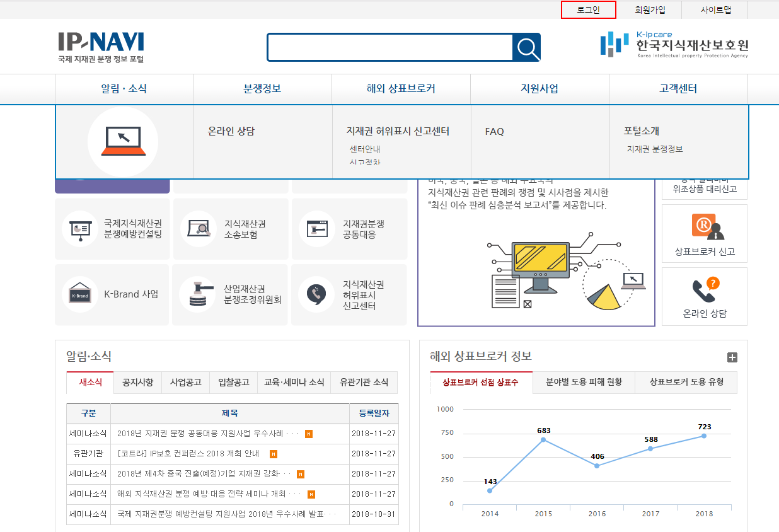Open 지식재산권 허위표시 신고센터 phone icon

(316, 294)
